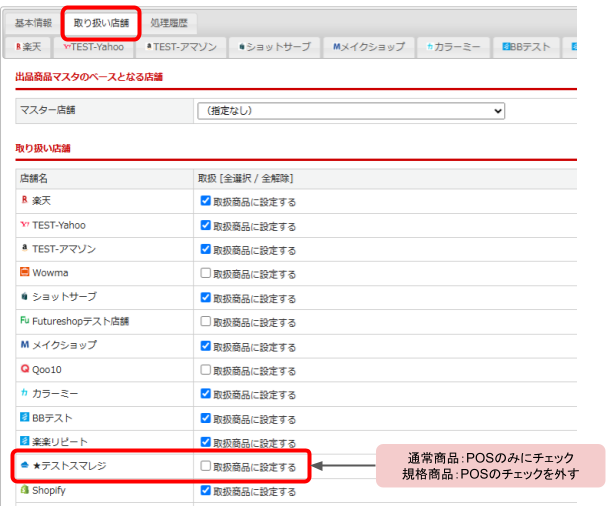Select the ショットサーブ shop tab
Screen dimensions: 613x510
274,47
